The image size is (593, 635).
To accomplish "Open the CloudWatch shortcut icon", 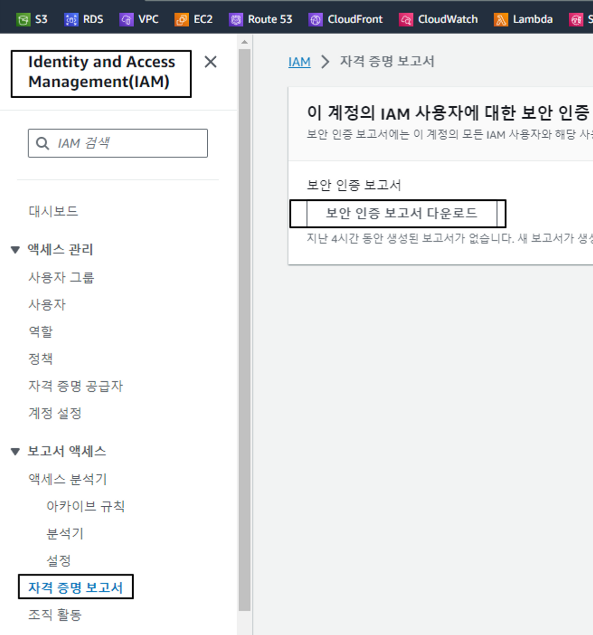I will (406, 19).
